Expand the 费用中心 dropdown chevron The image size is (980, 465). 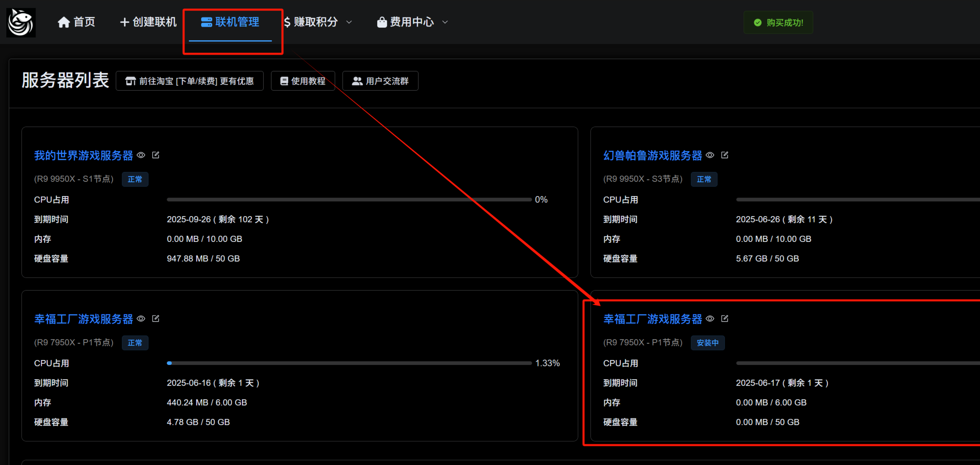click(445, 22)
